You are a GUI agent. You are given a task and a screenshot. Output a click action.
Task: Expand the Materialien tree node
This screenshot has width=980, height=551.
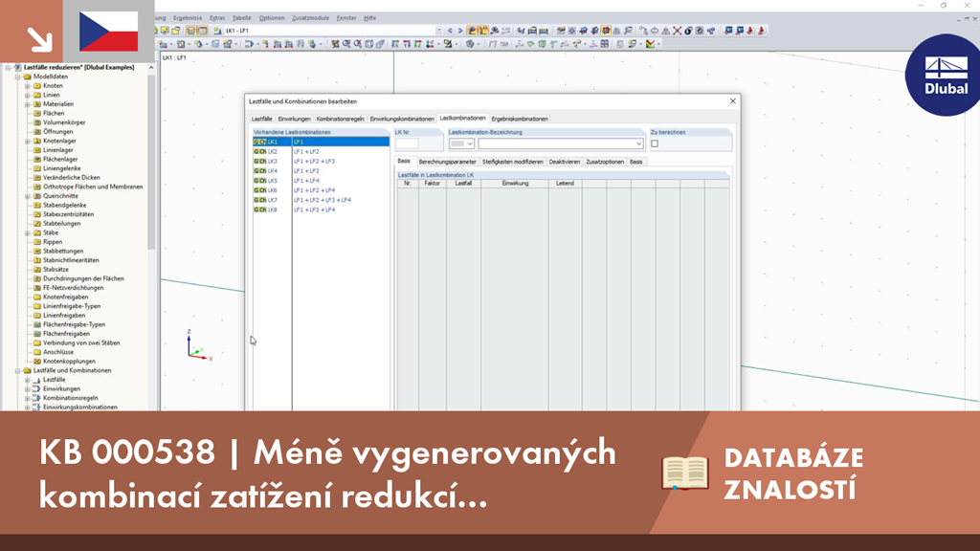pos(28,104)
